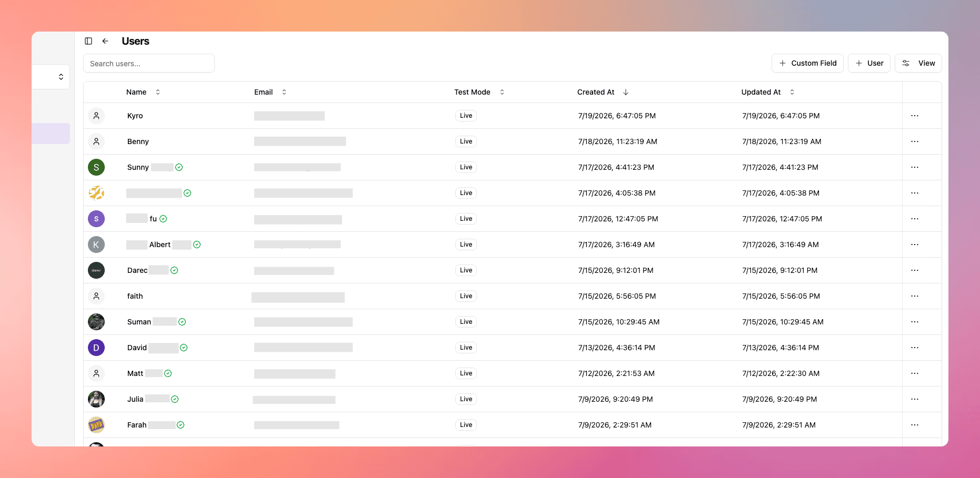Open row menu for 4:05:38 PM user
980x478 pixels.
point(915,193)
